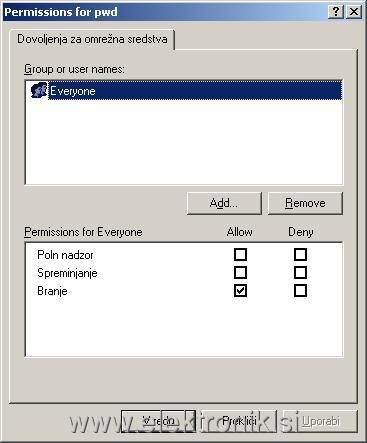Enable Allow for Poln nadzor

click(240, 255)
